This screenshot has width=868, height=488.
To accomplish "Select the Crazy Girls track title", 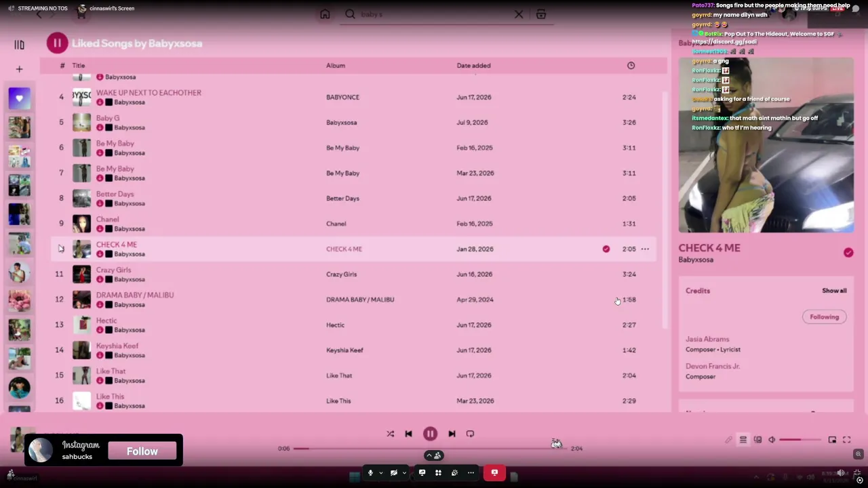I will tap(114, 270).
